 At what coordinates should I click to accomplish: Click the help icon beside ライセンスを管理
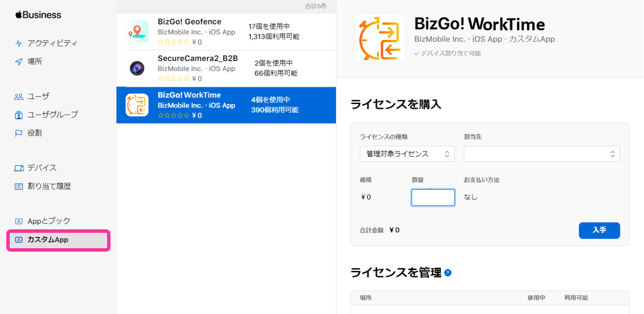(x=448, y=273)
